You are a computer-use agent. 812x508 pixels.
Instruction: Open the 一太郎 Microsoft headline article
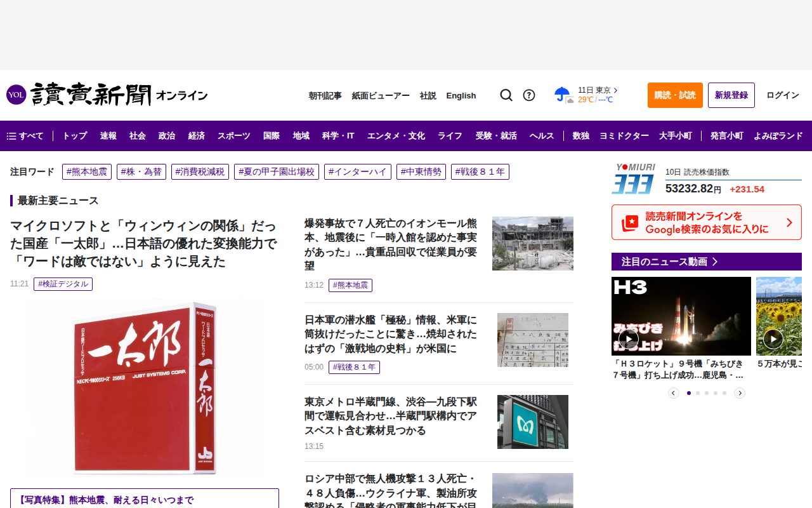[144, 244]
